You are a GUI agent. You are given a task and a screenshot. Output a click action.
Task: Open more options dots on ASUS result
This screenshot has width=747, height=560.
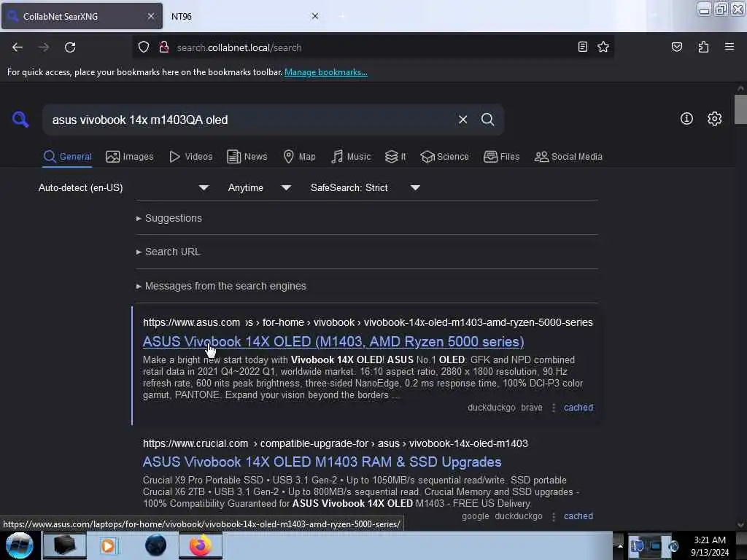(x=553, y=408)
